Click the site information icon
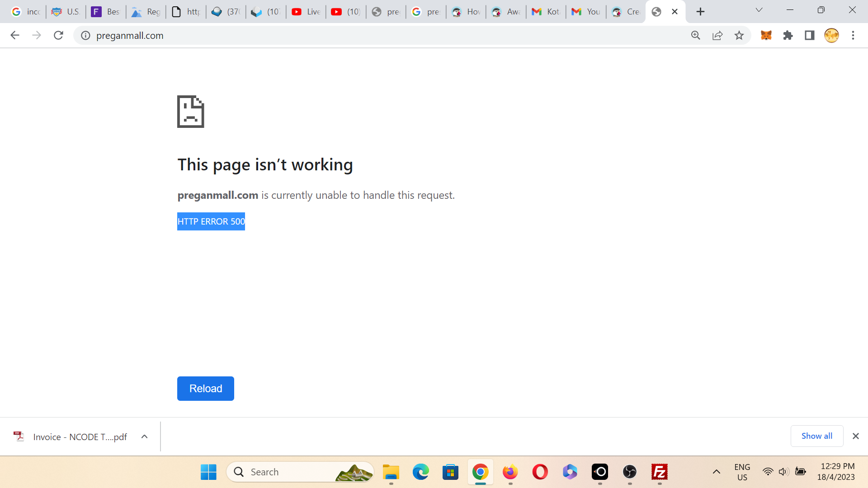The width and height of the screenshot is (868, 488). click(x=85, y=35)
